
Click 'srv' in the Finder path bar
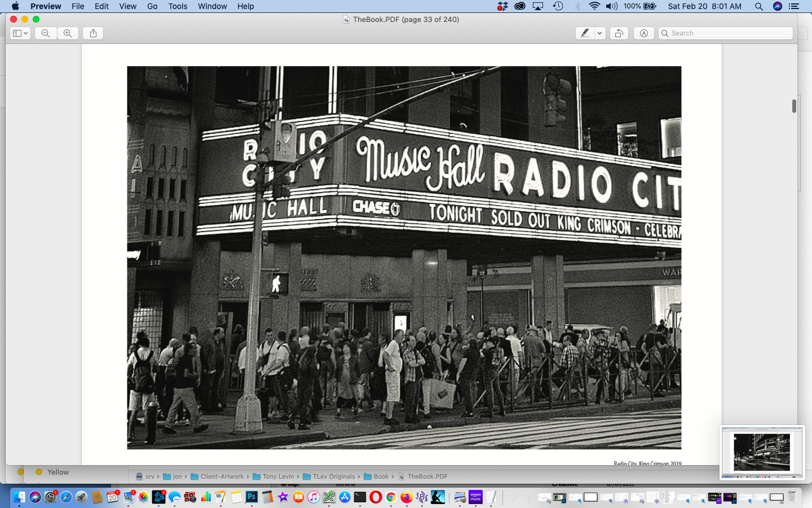pyautogui.click(x=145, y=476)
